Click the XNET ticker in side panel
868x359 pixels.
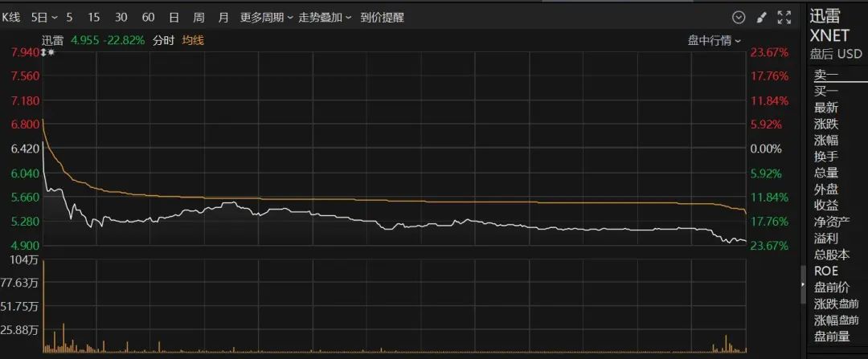click(829, 35)
